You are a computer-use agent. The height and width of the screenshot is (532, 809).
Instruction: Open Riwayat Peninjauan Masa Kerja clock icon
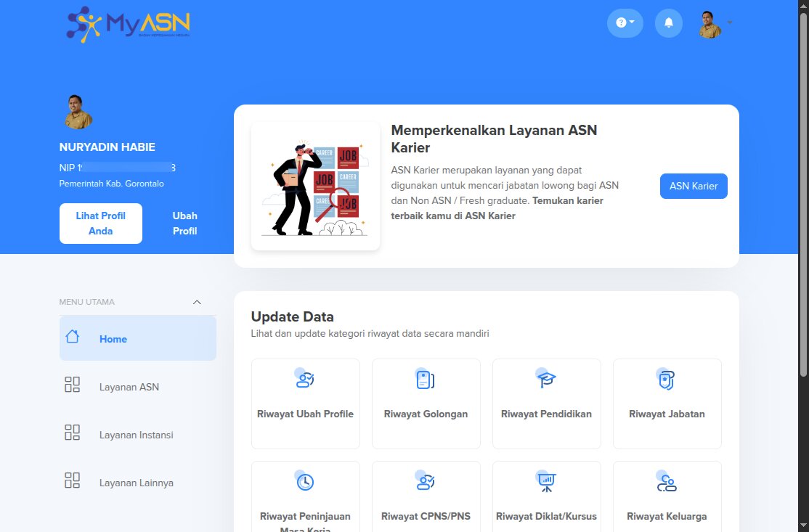[305, 480]
